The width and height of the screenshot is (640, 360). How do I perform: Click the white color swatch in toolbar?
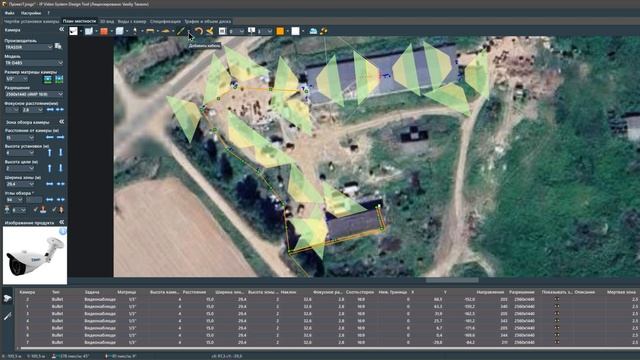[x=296, y=31]
